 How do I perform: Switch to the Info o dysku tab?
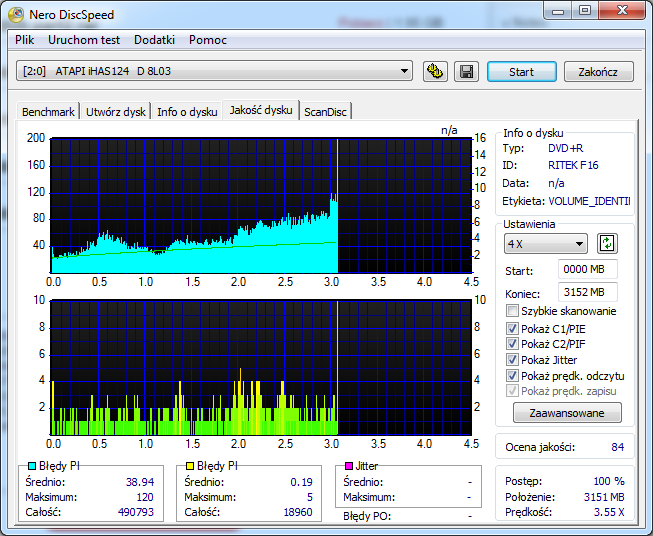click(x=187, y=112)
